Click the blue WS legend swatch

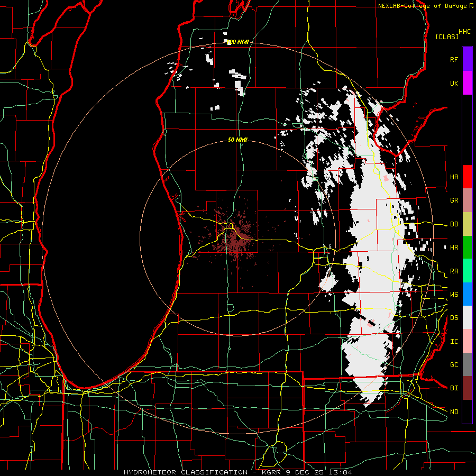(x=467, y=294)
